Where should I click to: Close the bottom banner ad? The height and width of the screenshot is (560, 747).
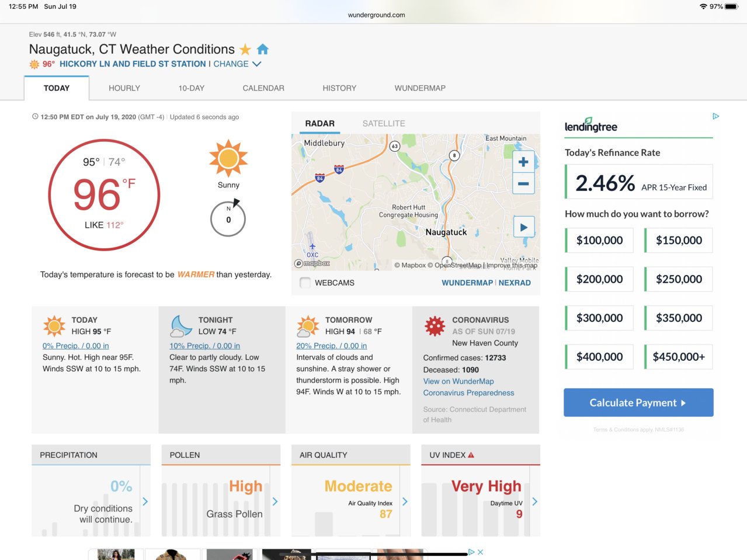tap(480, 552)
